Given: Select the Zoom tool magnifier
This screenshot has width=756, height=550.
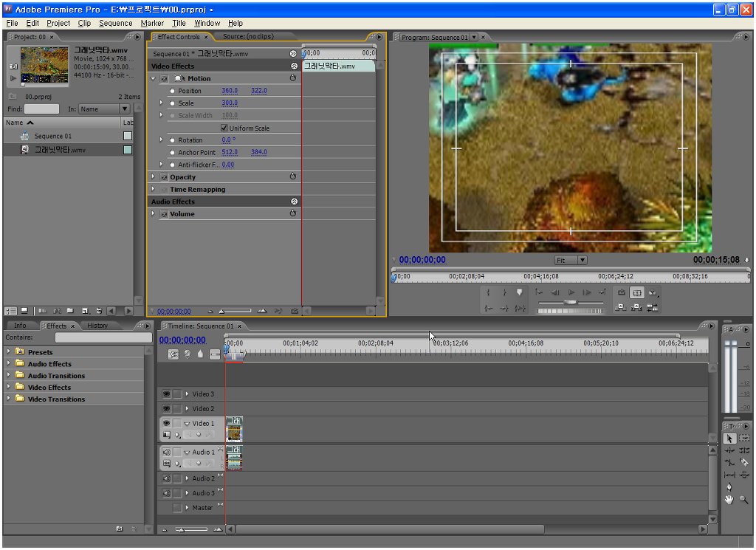Looking at the screenshot, I should click(744, 500).
